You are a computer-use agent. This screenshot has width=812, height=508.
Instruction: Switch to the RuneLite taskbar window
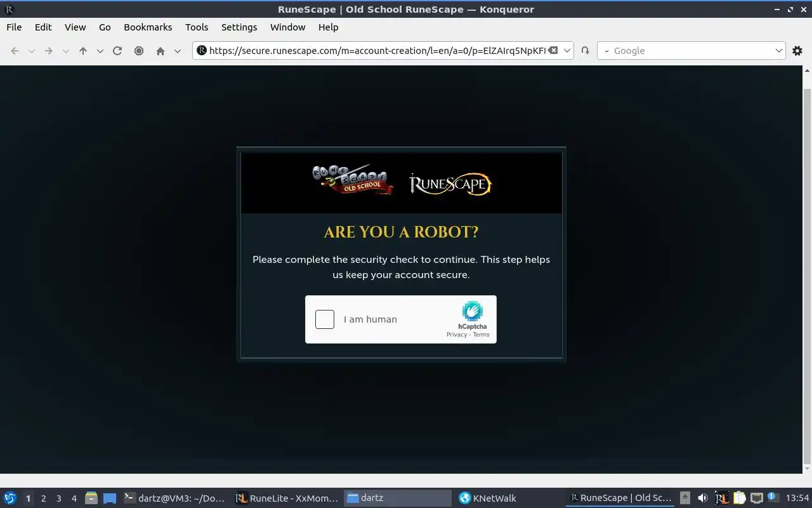[287, 498]
